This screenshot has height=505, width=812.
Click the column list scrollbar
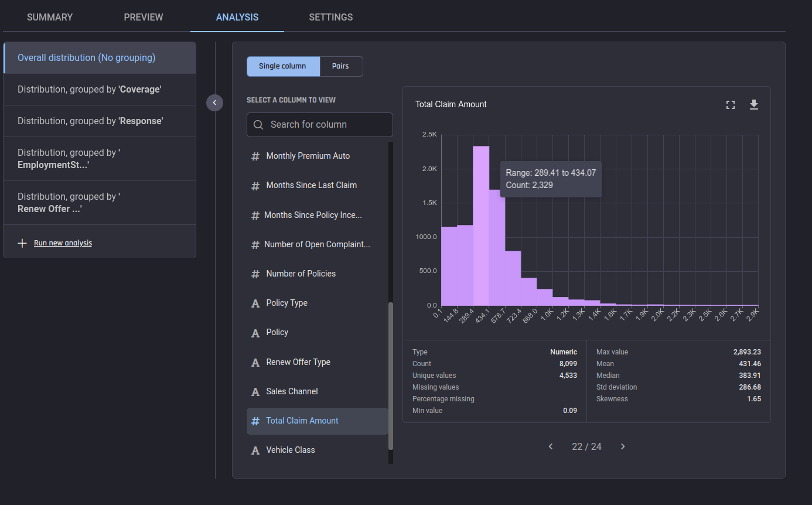point(391,376)
